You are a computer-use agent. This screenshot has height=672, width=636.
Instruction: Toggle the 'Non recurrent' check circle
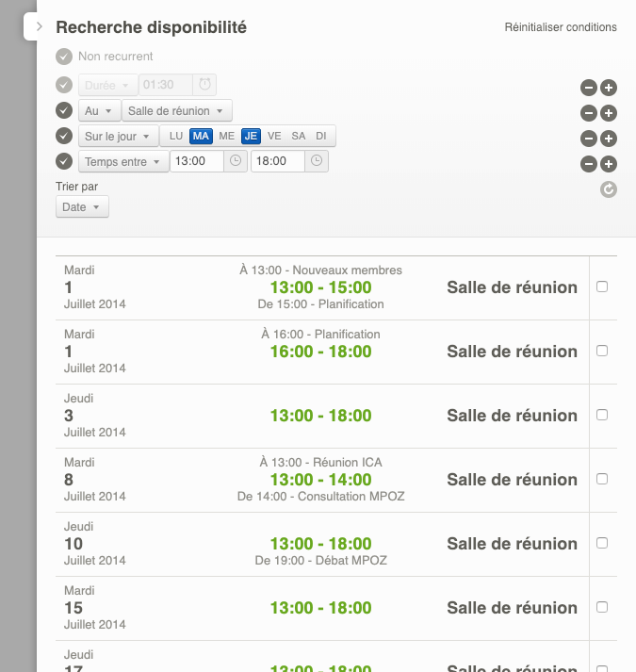coord(64,57)
